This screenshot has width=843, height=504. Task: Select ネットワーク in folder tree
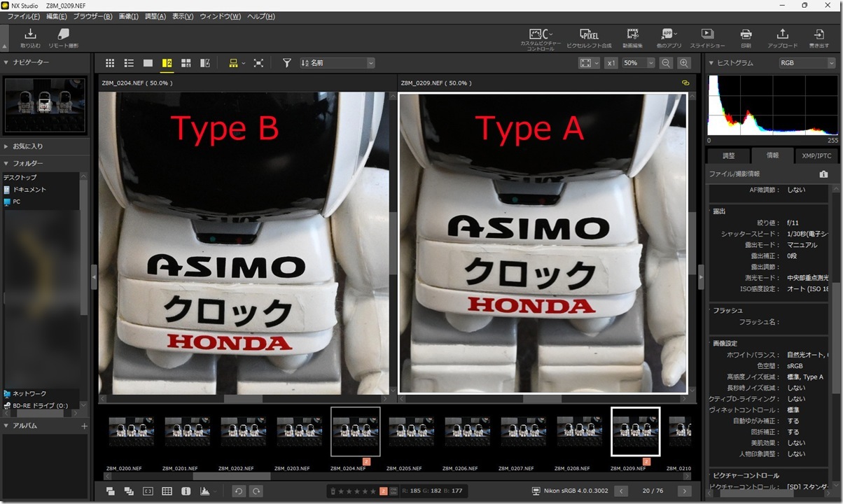pyautogui.click(x=25, y=393)
